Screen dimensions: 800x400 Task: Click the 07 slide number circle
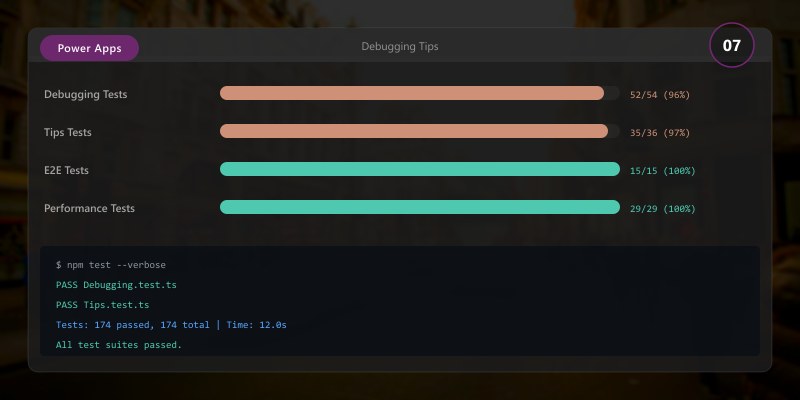click(731, 45)
